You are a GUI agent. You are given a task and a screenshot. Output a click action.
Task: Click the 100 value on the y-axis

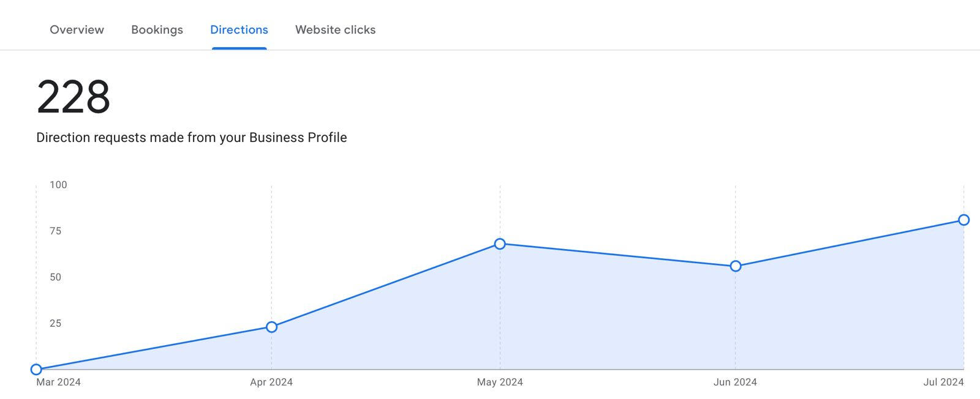(59, 185)
